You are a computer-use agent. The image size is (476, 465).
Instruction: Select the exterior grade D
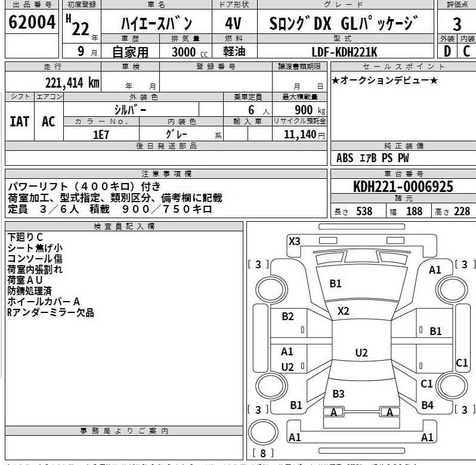(x=447, y=51)
